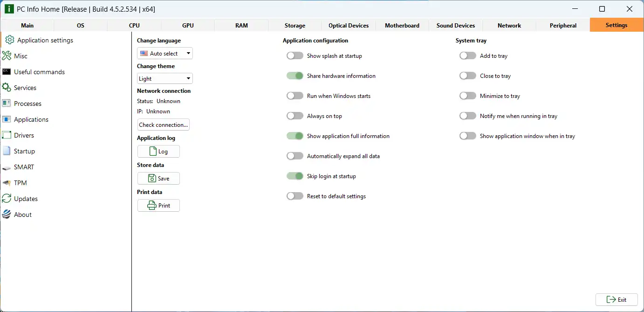The height and width of the screenshot is (312, 644).
Task: Click the About globe icon
Action: pos(7,215)
